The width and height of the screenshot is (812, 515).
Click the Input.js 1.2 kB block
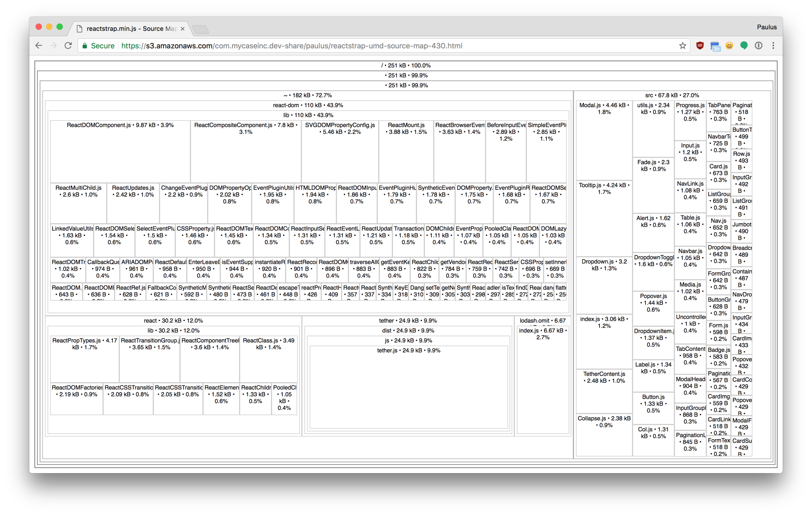(x=690, y=160)
